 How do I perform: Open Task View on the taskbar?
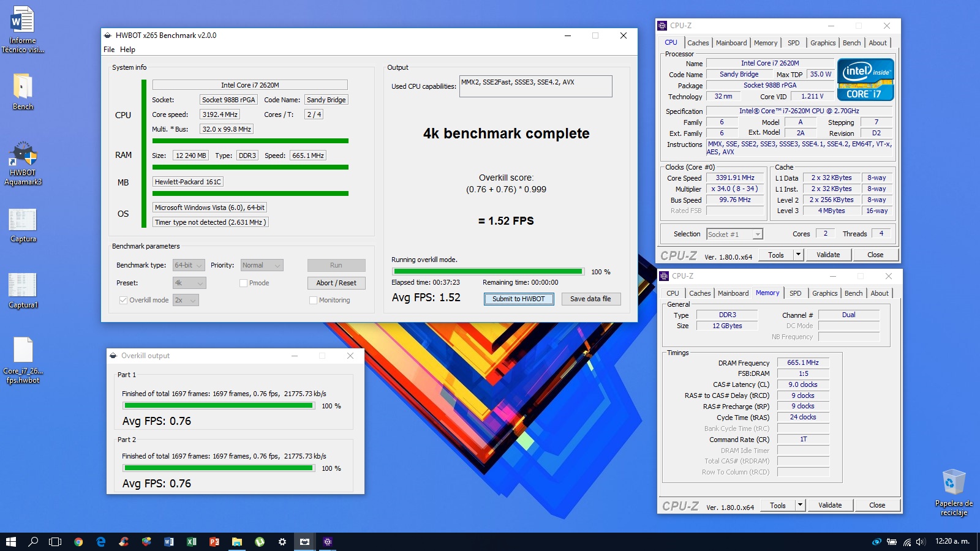pyautogui.click(x=55, y=542)
